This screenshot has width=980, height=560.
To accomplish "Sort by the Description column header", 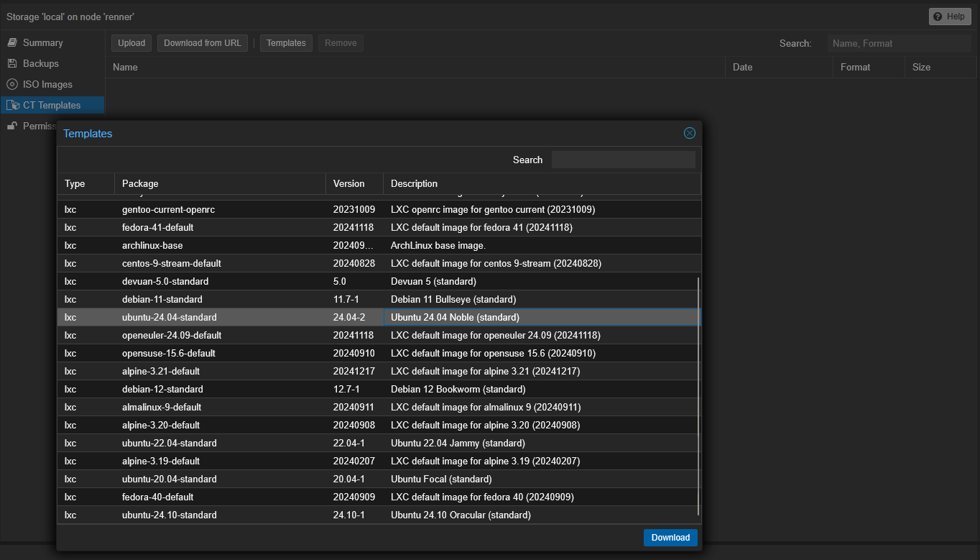I will pos(542,184).
